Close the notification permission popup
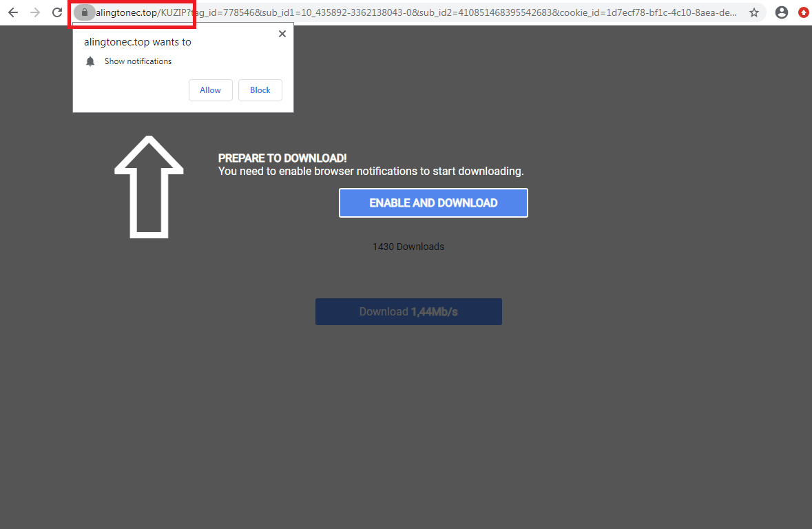 click(x=282, y=34)
